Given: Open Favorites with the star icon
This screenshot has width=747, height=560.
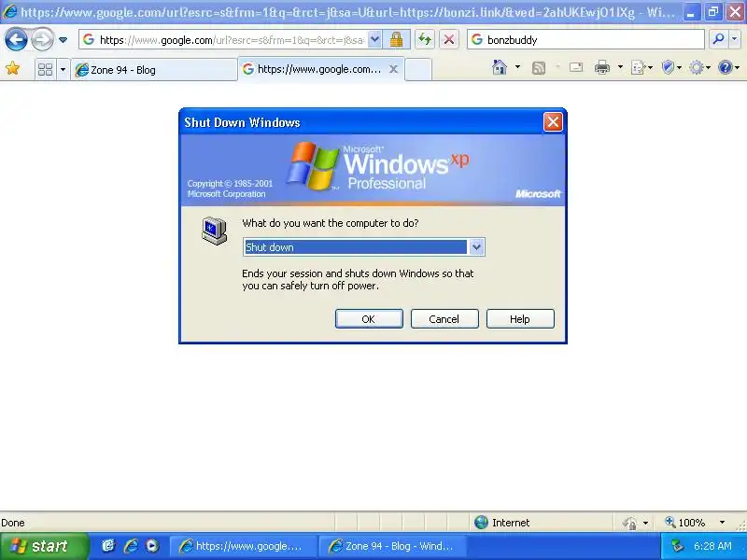Looking at the screenshot, I should 13,68.
